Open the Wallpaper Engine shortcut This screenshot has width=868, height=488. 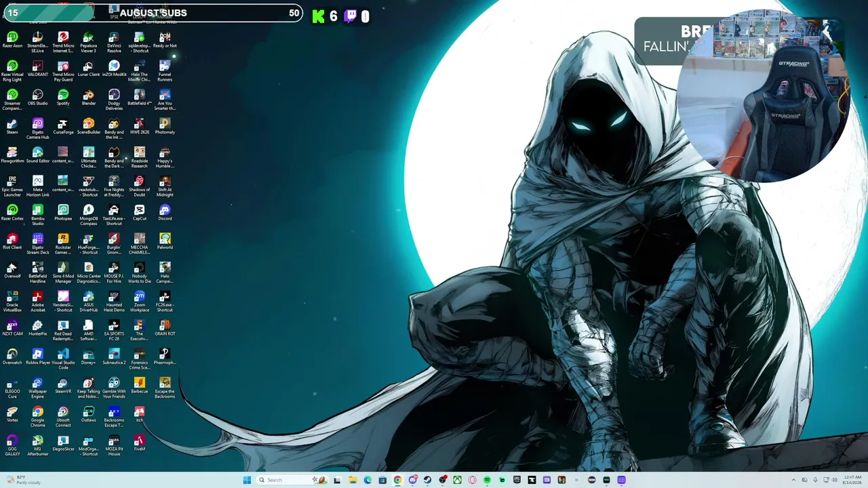pyautogui.click(x=37, y=388)
